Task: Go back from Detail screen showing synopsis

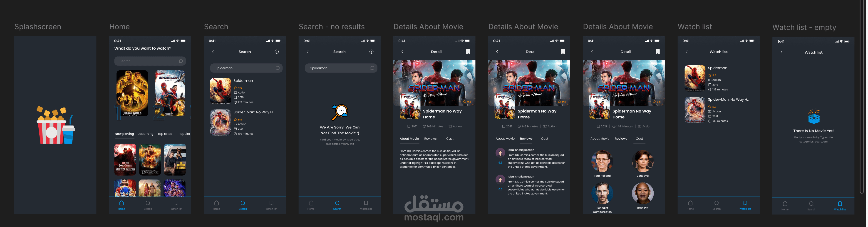Action: pyautogui.click(x=402, y=52)
